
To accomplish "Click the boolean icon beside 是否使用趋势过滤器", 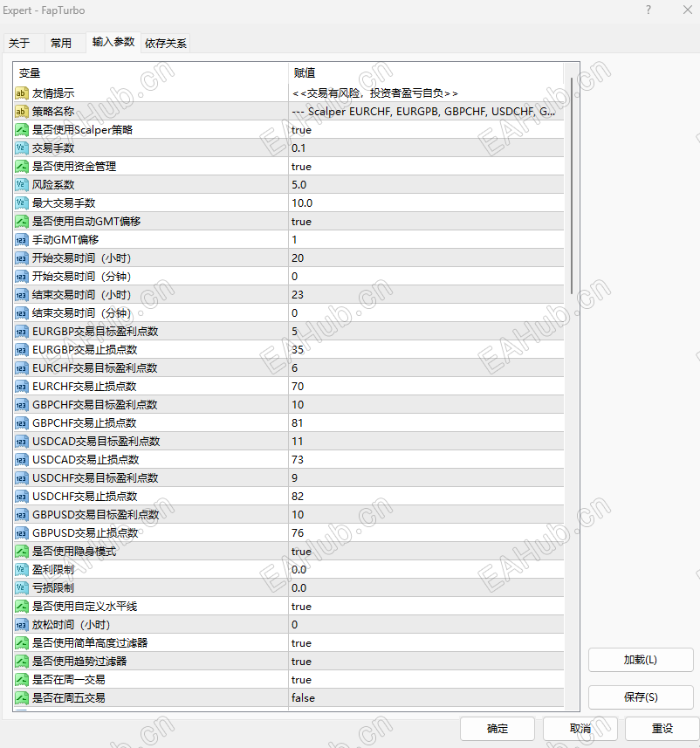I will coord(22,662).
